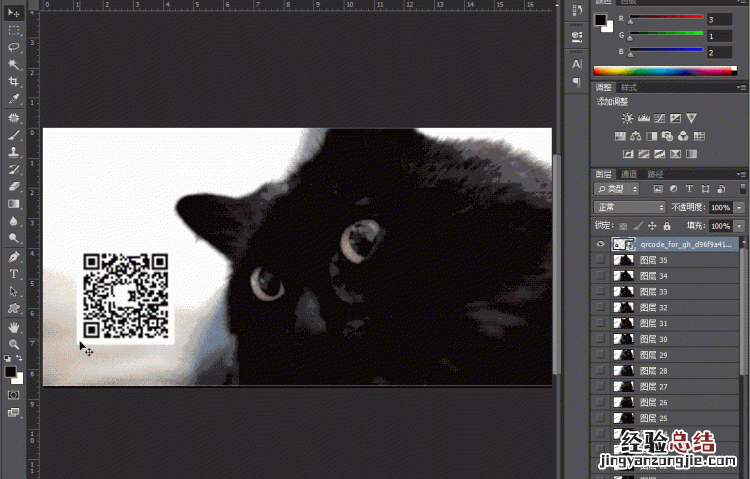Select the Eyedropper tool

(x=14, y=99)
